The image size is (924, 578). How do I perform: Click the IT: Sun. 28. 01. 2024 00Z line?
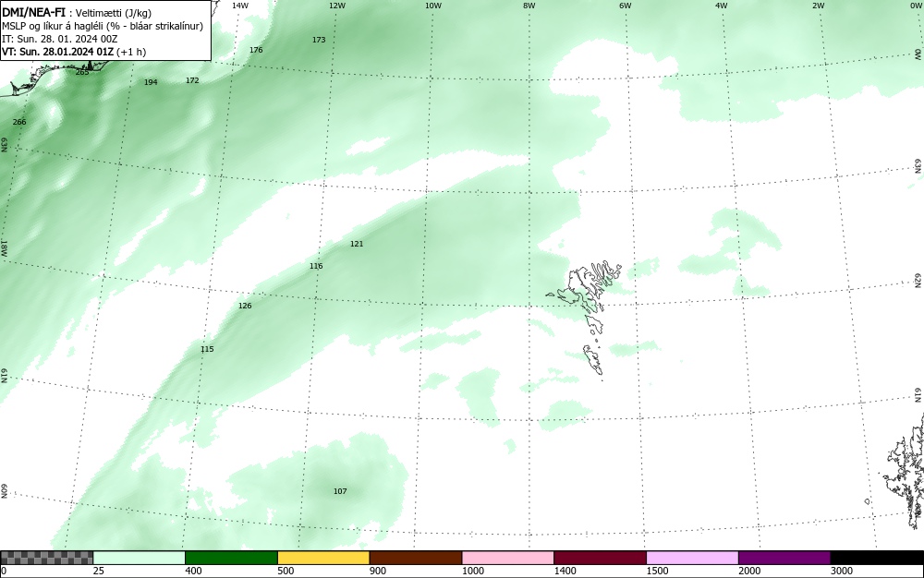point(60,39)
